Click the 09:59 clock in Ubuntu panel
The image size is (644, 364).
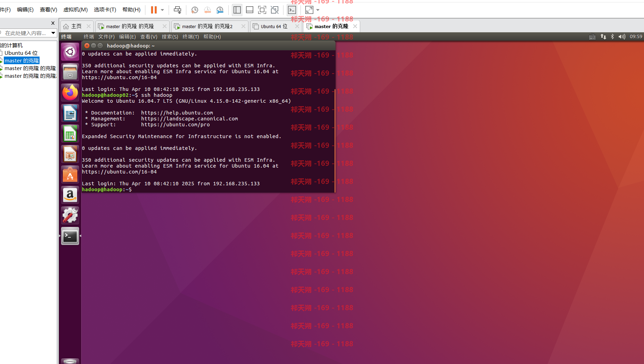[x=636, y=36]
